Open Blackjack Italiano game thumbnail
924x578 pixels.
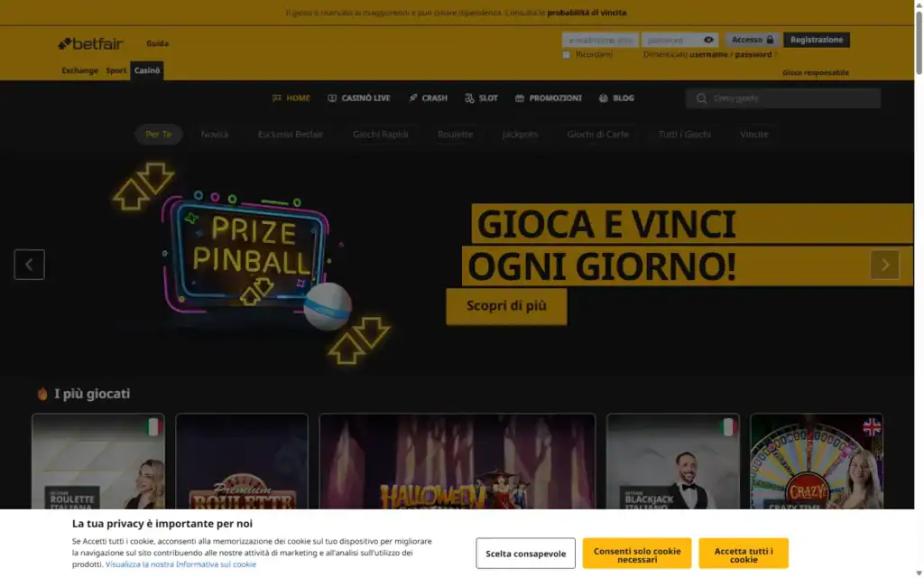click(x=673, y=461)
